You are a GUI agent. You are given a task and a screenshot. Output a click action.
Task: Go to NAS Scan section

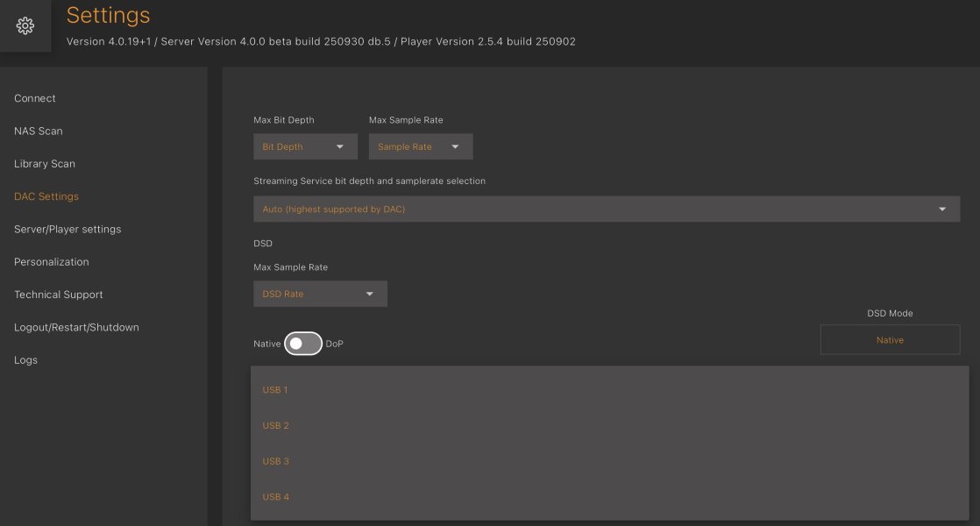(39, 131)
